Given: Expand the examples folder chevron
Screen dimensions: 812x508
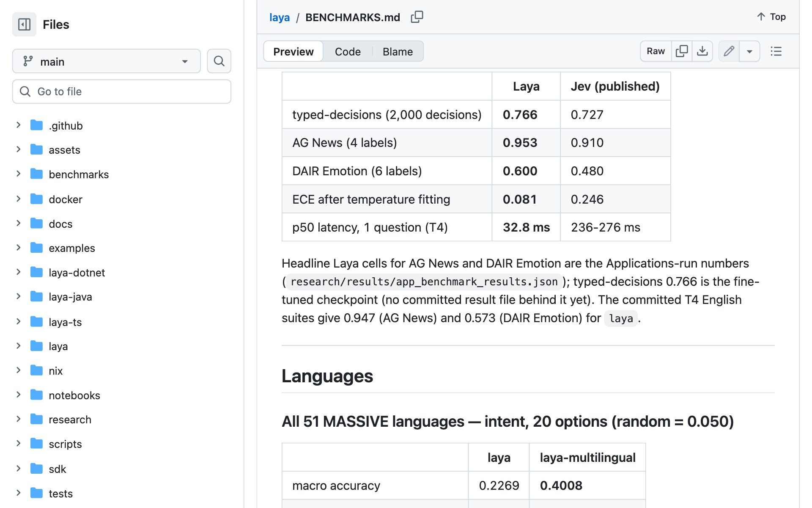Looking at the screenshot, I should 18,248.
